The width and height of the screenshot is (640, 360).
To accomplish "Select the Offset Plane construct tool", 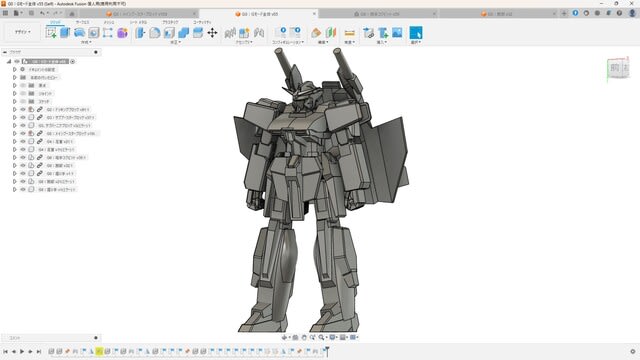I will coord(316,33).
